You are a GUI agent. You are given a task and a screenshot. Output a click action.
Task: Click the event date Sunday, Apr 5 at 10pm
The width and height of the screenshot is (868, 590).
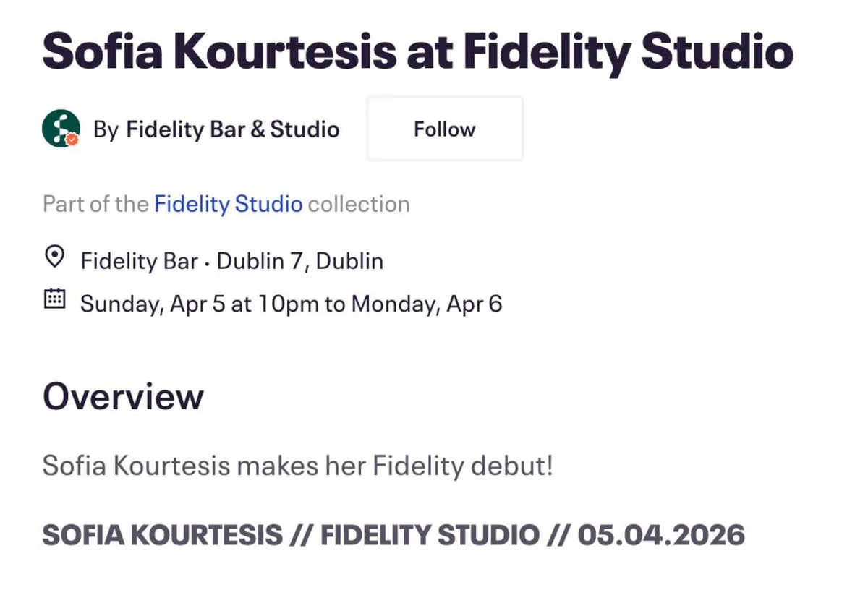[x=289, y=303]
